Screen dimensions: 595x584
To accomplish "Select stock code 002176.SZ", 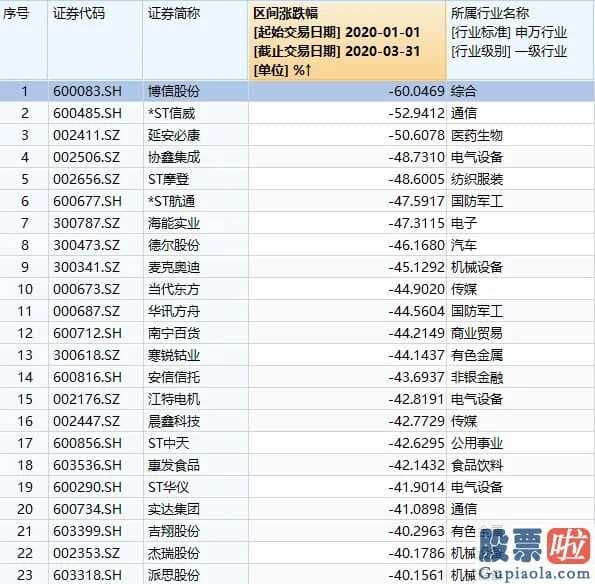I will 87,400.
